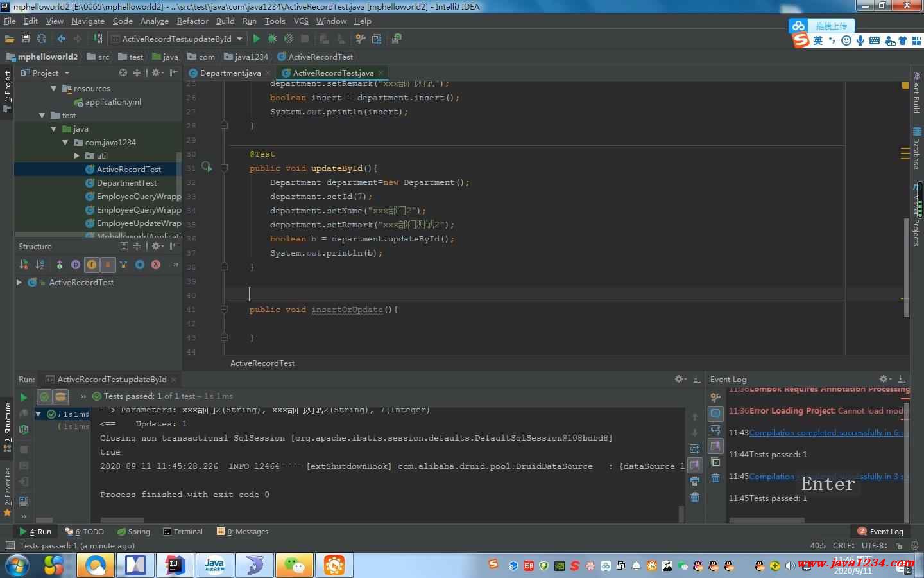Open the run configuration dropdown
This screenshot has height=578, width=924.
coord(176,39)
